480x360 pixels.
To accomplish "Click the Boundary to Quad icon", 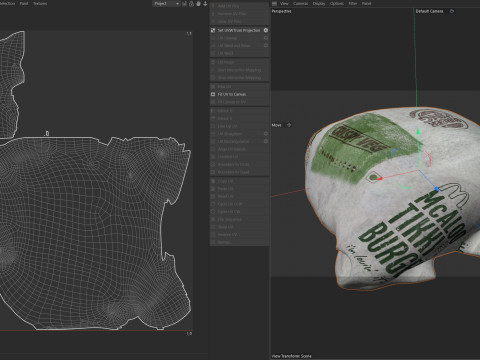I will point(213,172).
